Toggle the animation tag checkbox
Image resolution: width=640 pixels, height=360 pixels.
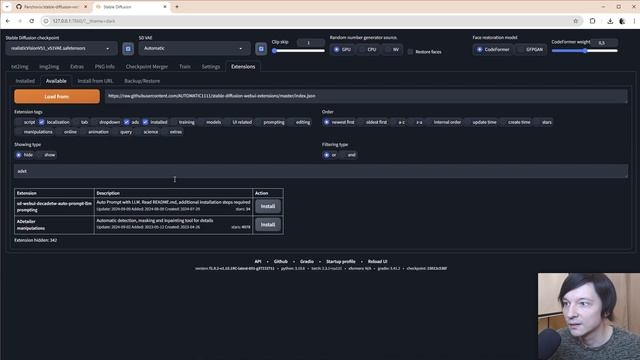click(x=83, y=132)
